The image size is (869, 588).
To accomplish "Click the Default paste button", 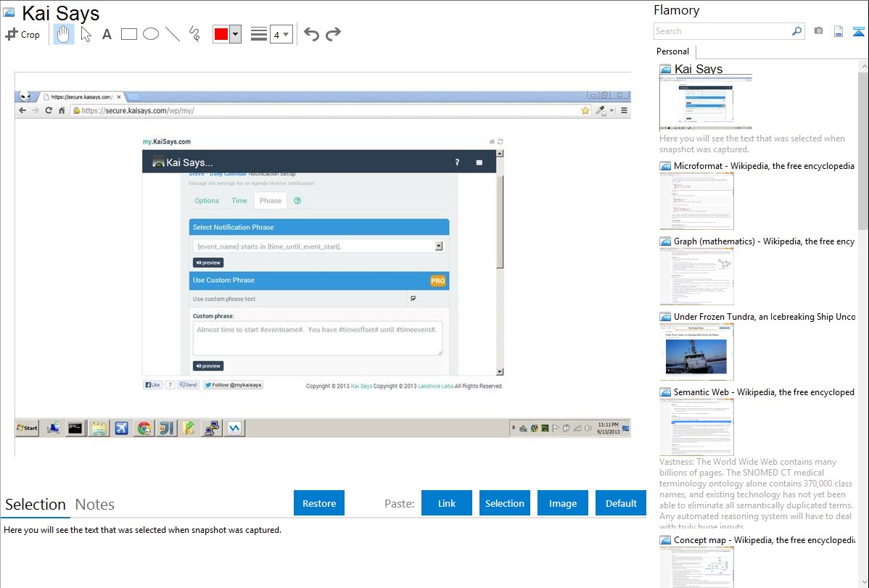I will (621, 502).
